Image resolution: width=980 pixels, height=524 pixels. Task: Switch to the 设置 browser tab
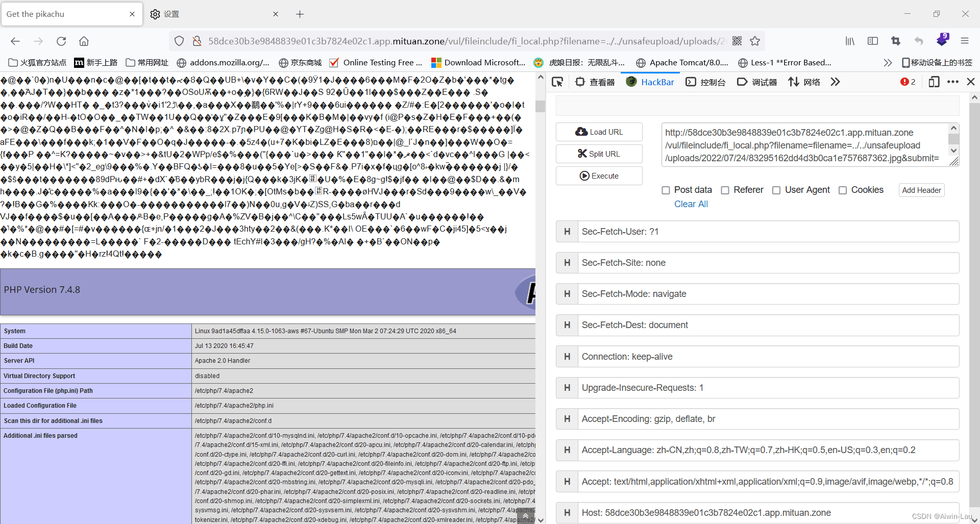pyautogui.click(x=214, y=14)
